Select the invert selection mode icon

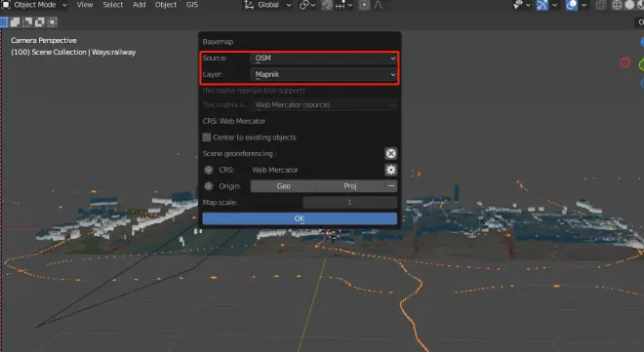point(39,21)
